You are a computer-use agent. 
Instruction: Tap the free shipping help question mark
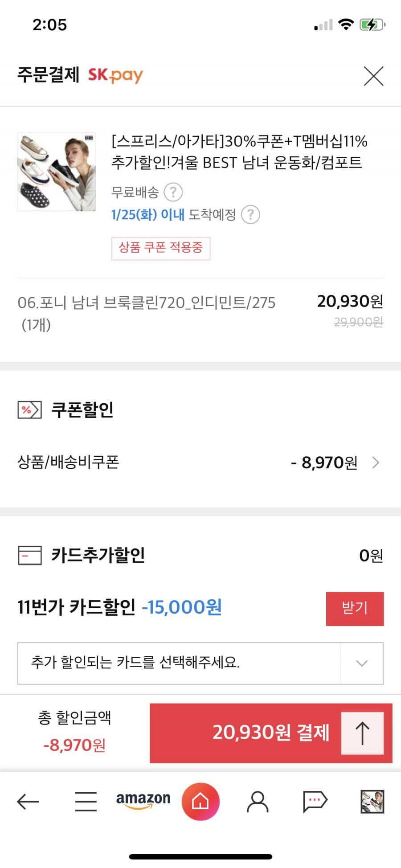point(173,192)
